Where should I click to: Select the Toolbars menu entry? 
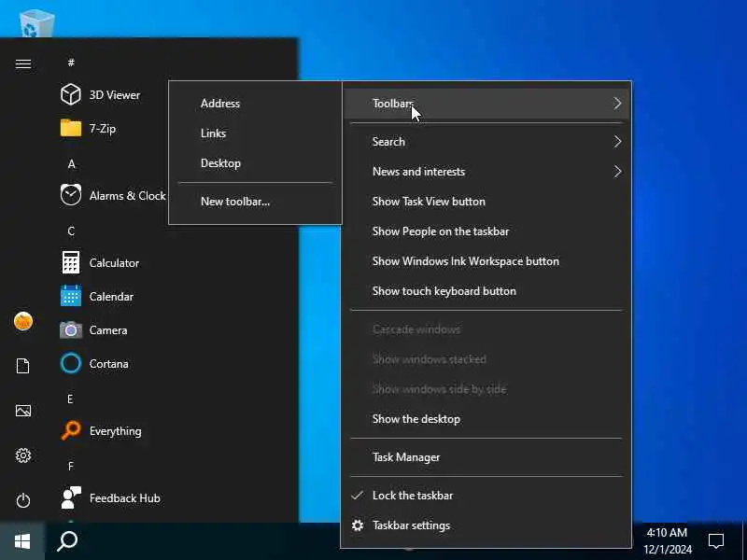tap(486, 104)
